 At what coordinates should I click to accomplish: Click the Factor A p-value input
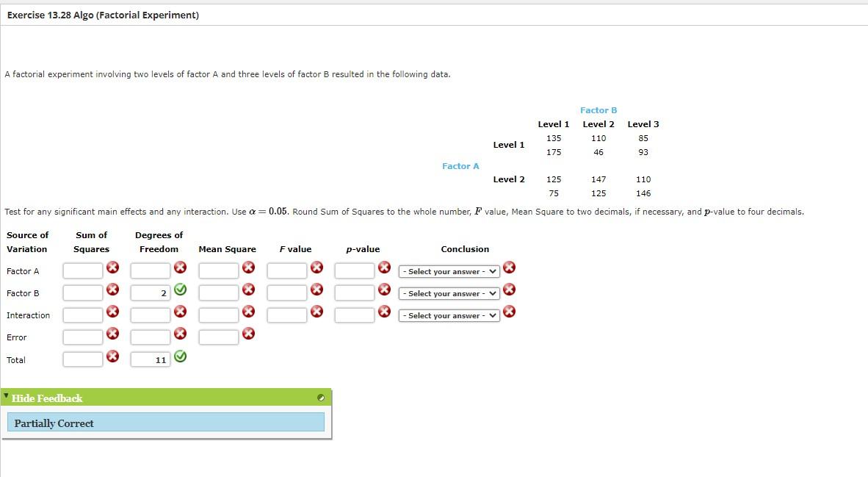[355, 271]
